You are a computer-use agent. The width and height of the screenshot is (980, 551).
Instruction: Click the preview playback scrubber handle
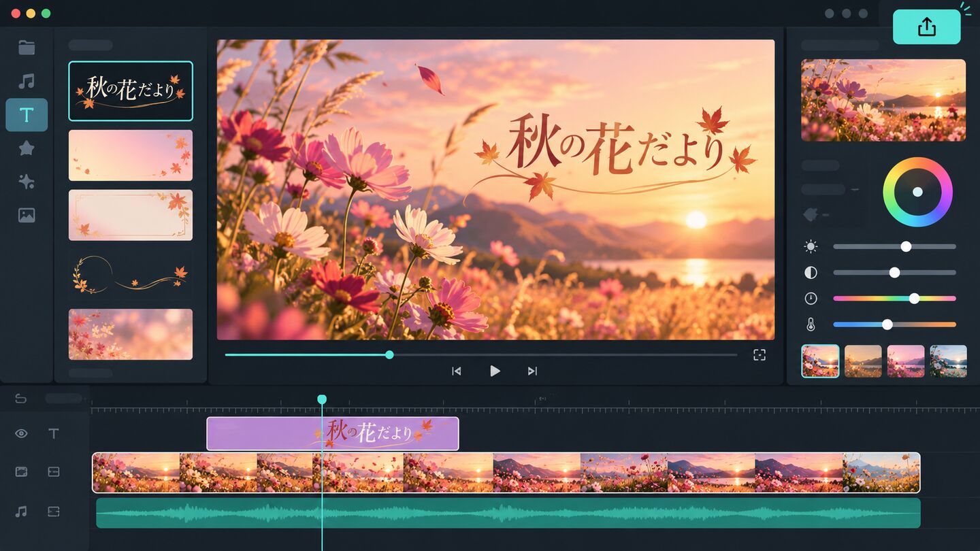coord(389,354)
